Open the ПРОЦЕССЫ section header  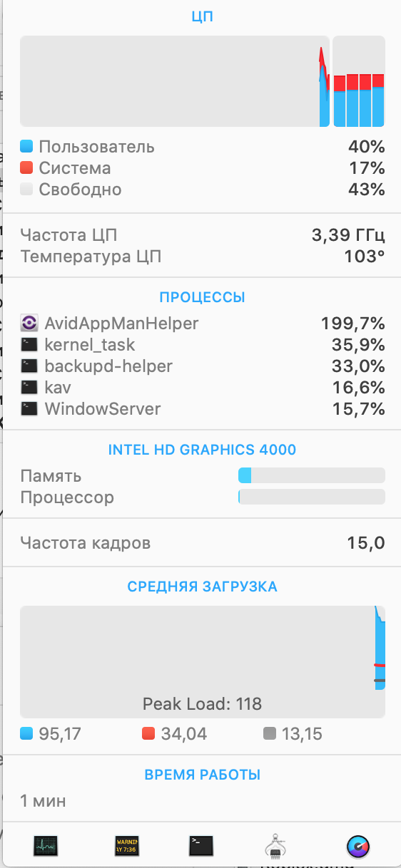203,297
